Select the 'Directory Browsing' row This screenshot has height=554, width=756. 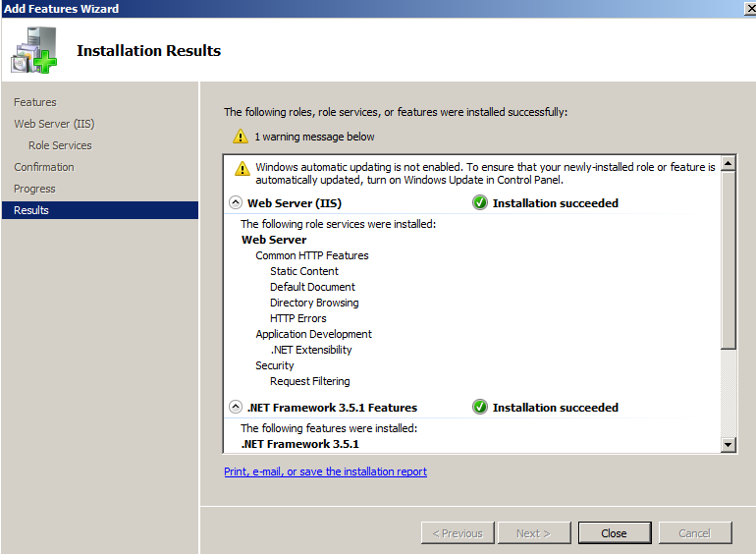314,303
